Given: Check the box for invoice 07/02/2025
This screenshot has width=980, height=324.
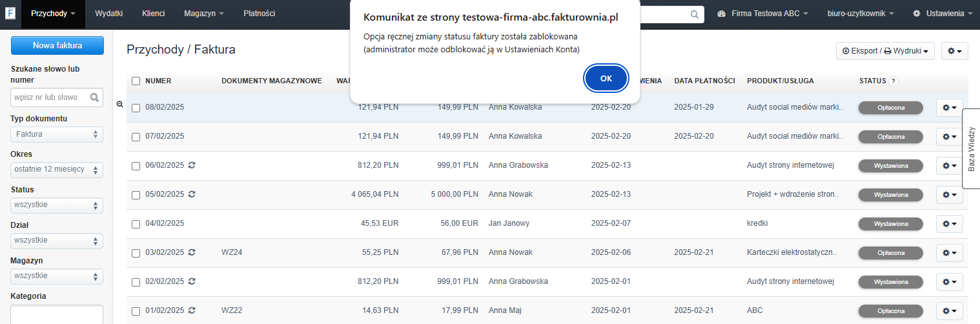Looking at the screenshot, I should tap(136, 137).
